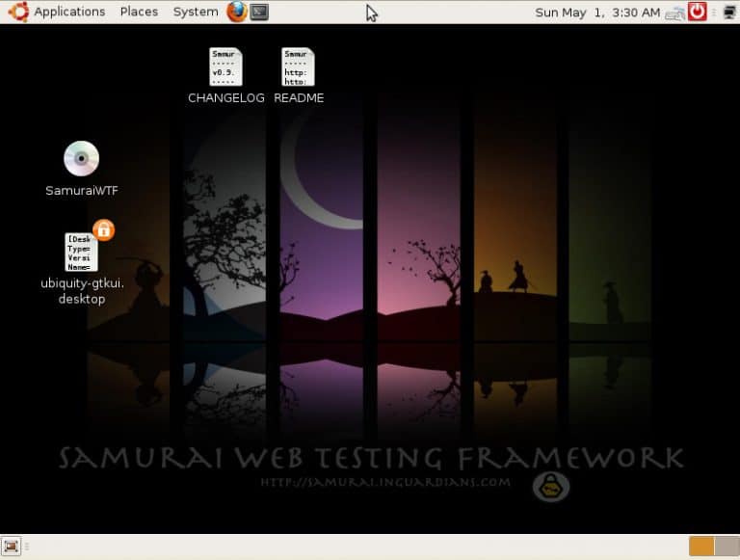Screen dimensions: 740x560
Task: Click the orange lock emblem on ubiquity icon
Action: point(104,229)
